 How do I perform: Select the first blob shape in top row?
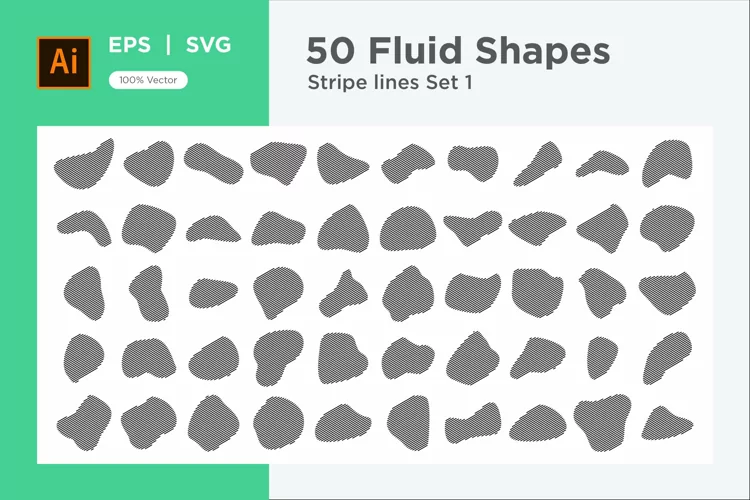pyautogui.click(x=84, y=163)
